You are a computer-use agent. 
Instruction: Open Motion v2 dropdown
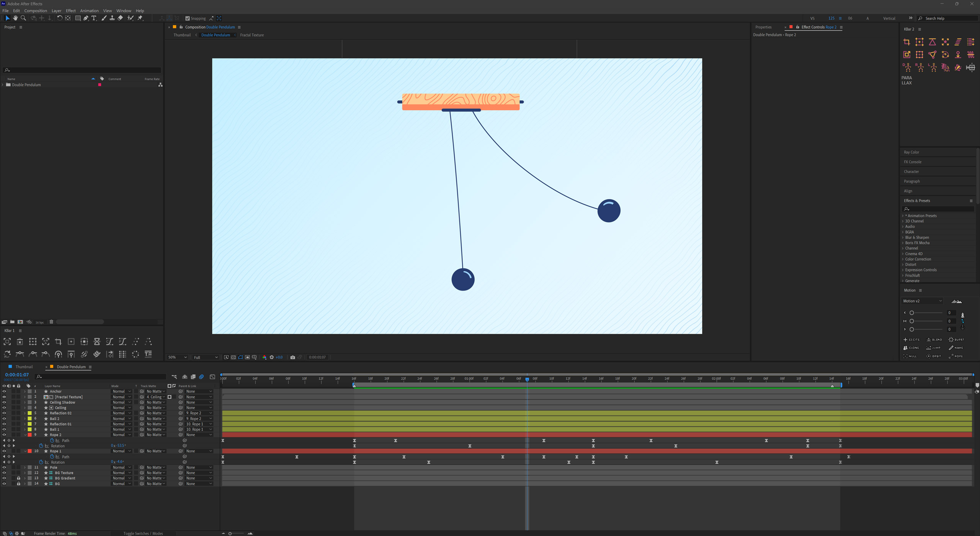pos(922,301)
